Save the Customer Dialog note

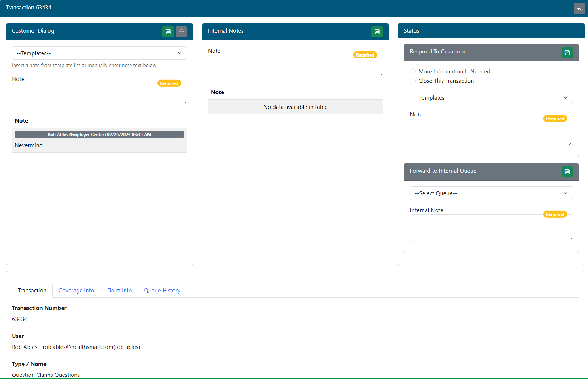168,32
